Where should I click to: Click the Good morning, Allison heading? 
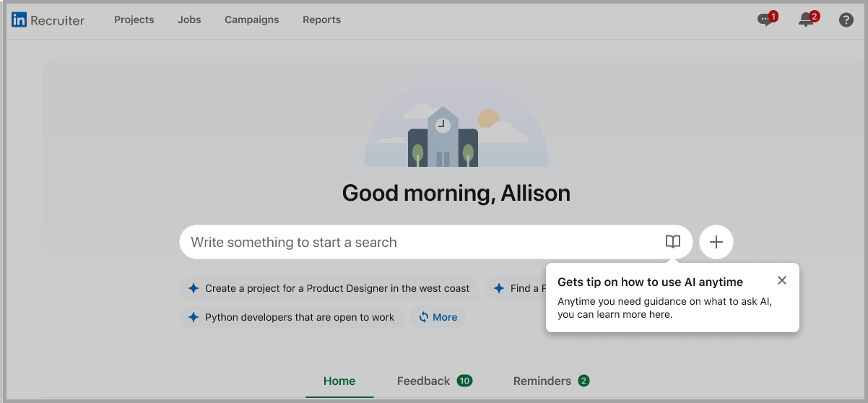[456, 193]
